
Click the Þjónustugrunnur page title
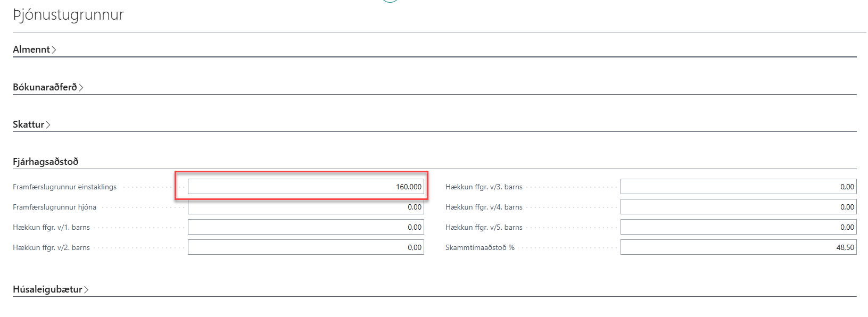pos(68,14)
